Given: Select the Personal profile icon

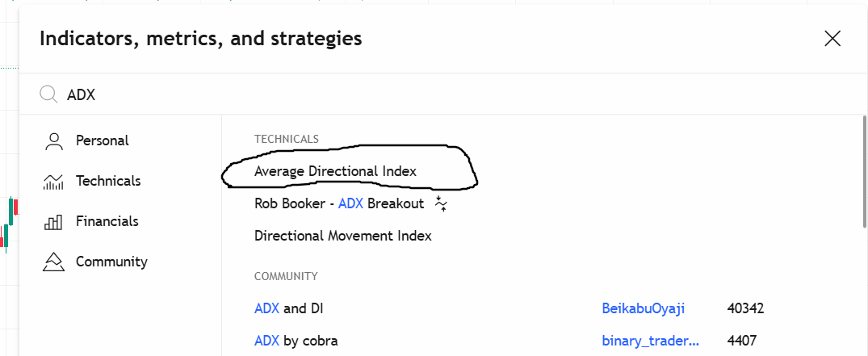Looking at the screenshot, I should [x=54, y=140].
